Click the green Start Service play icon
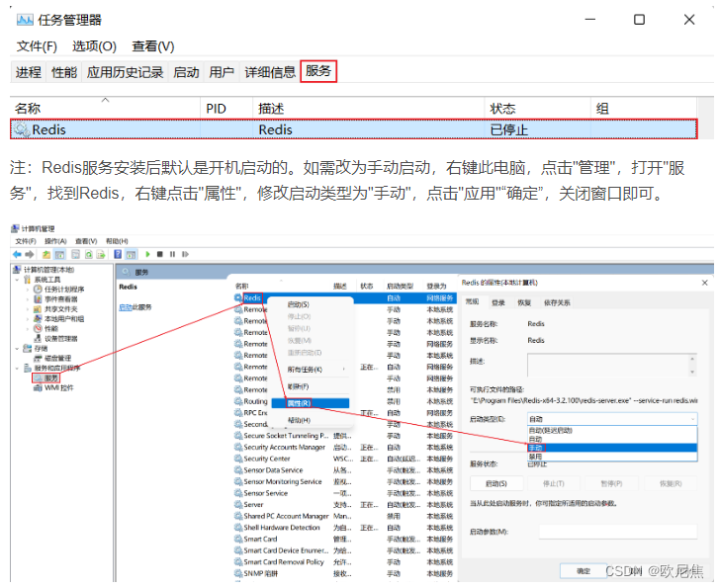The height and width of the screenshot is (588, 719). click(147, 254)
